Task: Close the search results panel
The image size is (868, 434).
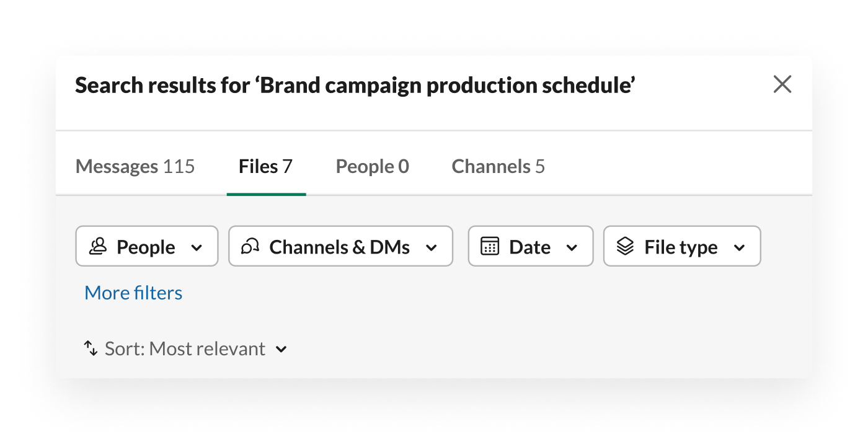Action: [782, 84]
